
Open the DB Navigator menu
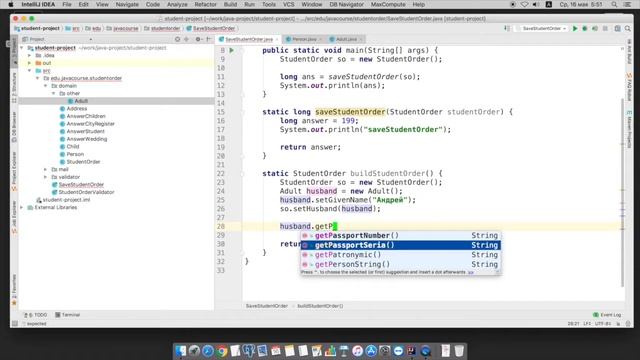[x=347, y=4]
